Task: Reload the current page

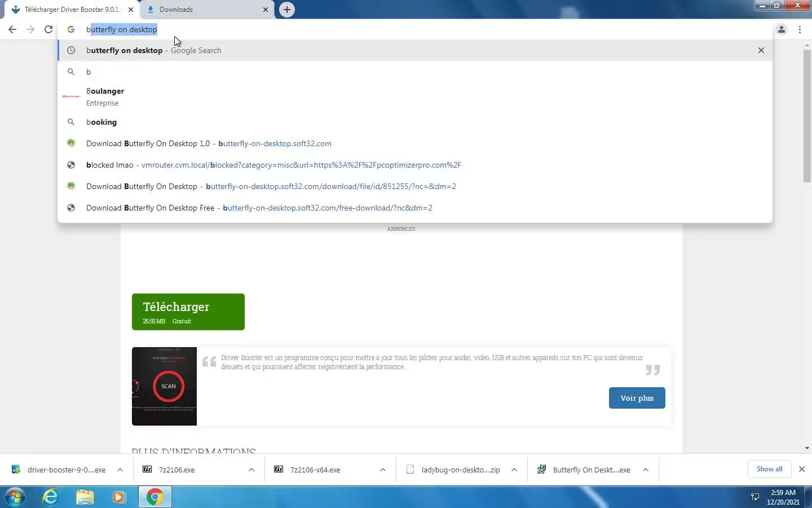Action: (48, 29)
